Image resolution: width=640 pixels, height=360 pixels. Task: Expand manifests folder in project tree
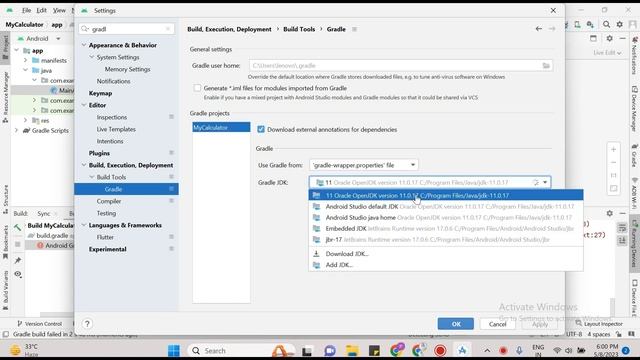26,60
